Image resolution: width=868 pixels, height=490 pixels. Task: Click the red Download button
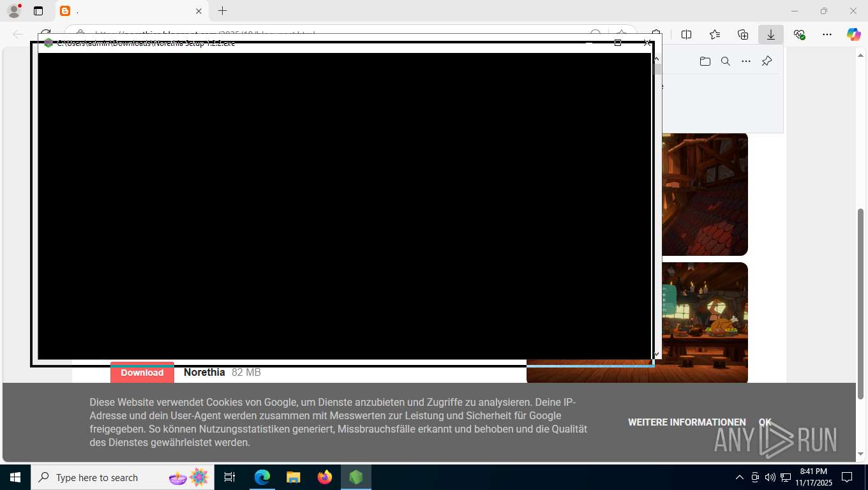coord(142,373)
